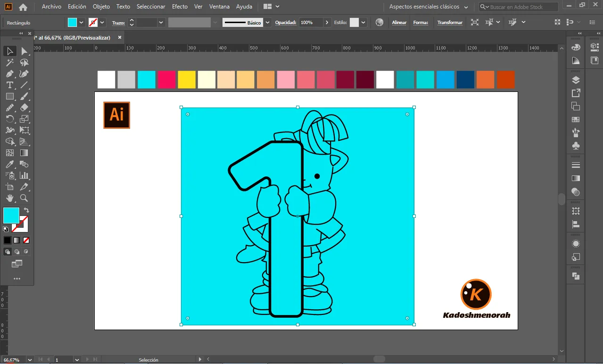The image size is (603, 364).
Task: Toggle the screen mode button
Action: (x=17, y=264)
